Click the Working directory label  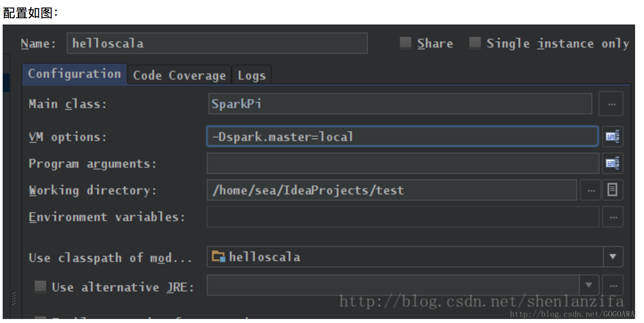click(x=93, y=190)
